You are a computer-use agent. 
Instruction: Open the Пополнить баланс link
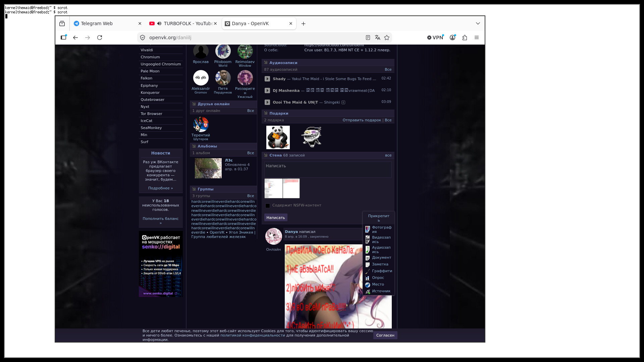click(x=160, y=221)
